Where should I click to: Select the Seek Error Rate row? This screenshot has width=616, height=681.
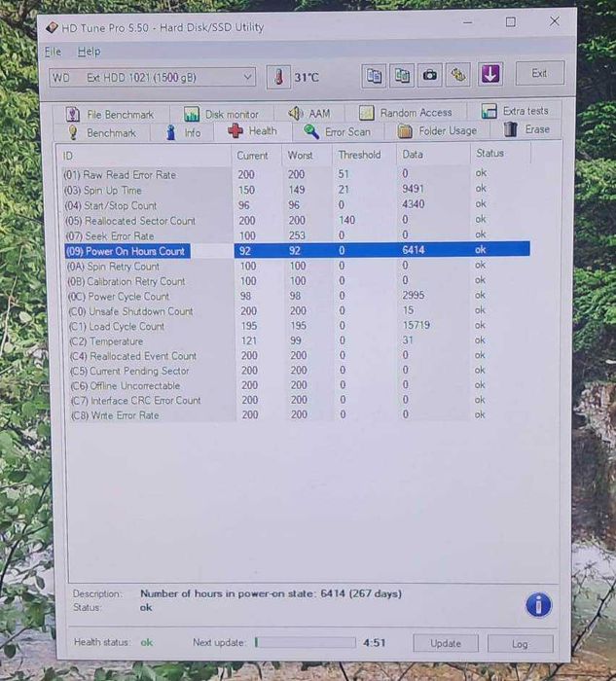pyautogui.click(x=296, y=235)
